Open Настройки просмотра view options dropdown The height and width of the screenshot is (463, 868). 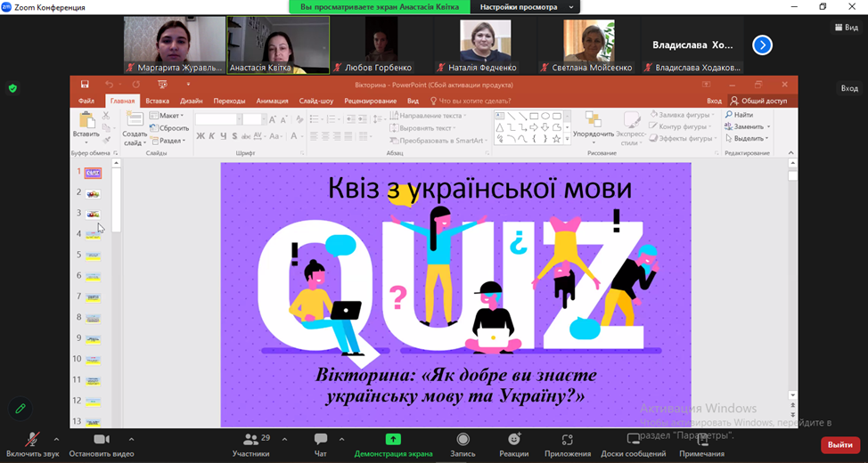click(x=525, y=7)
